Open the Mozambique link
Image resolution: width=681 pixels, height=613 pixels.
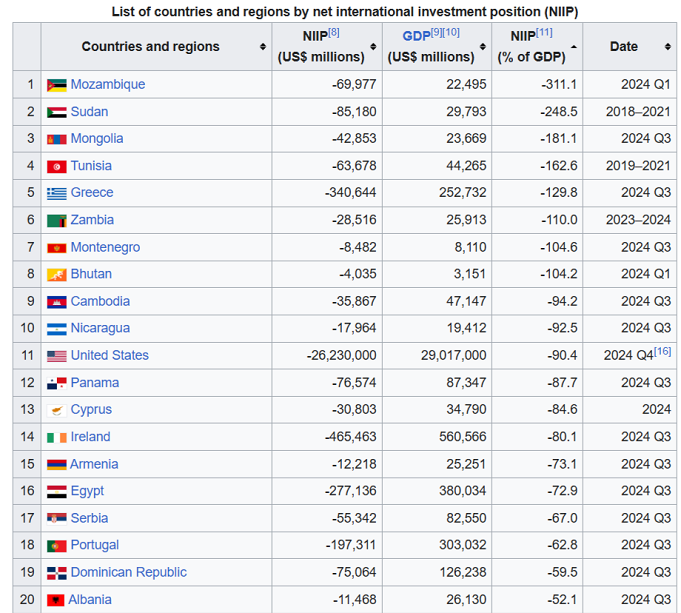point(108,84)
